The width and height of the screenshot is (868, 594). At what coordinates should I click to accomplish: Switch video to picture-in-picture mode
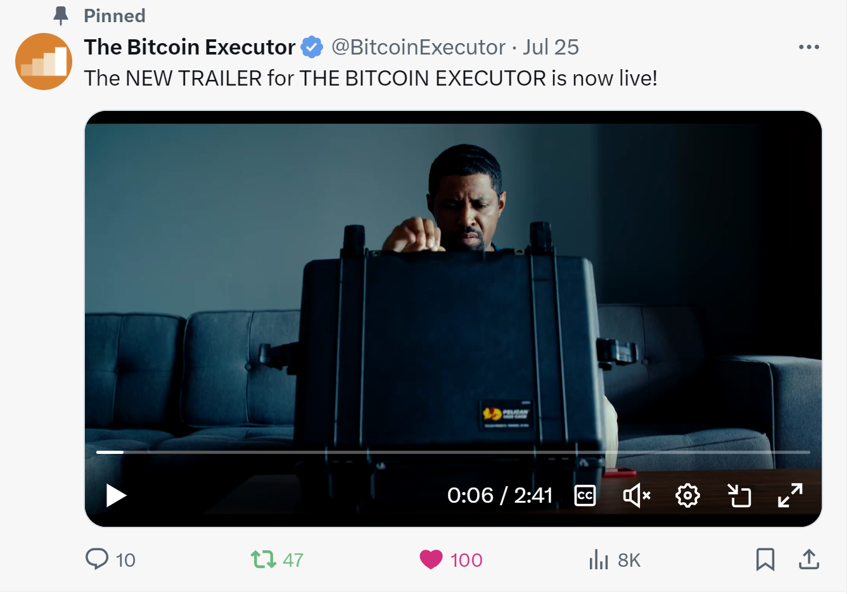click(x=739, y=496)
